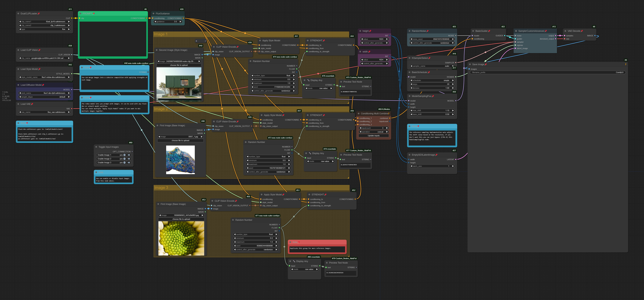Click the Update inputs button
The height and width of the screenshot is (300, 644).
tap(374, 136)
